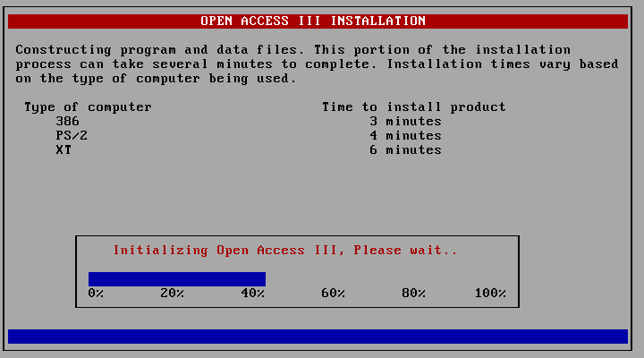Click the 'Type of computer' heading
The image size is (644, 358).
click(x=88, y=107)
